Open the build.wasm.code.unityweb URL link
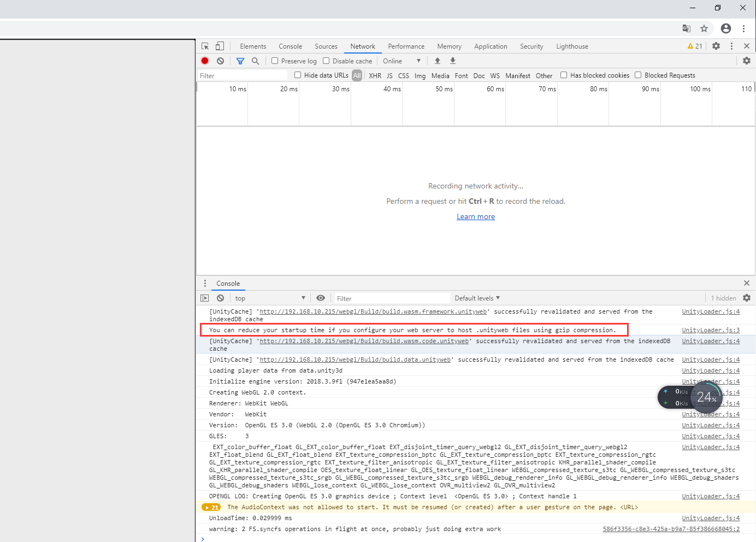 364,341
